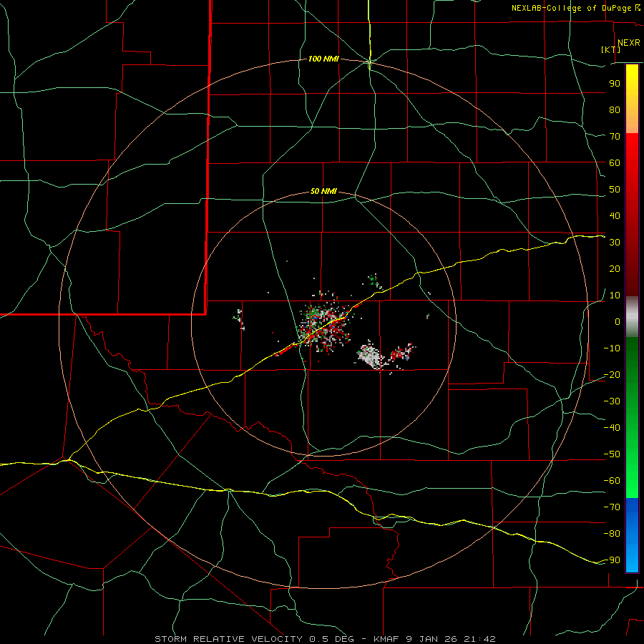This screenshot has width=644, height=644.
Task: Click the Storm Relative Velocity footer caption
Action: tap(325, 639)
